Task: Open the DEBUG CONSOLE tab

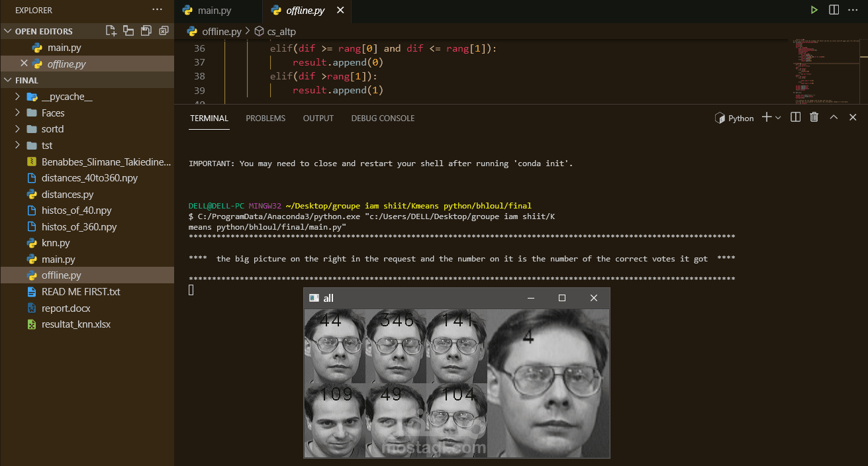Action: pos(383,118)
